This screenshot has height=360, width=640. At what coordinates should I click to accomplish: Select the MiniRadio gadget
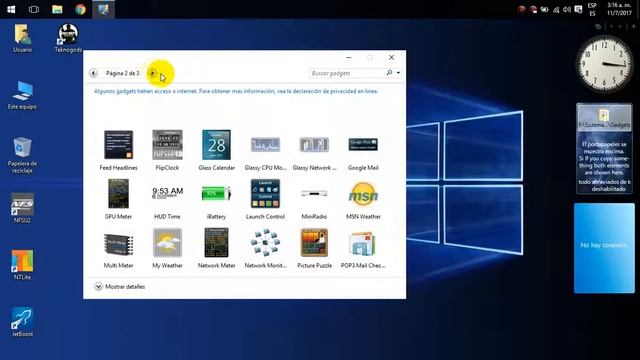coord(314,199)
